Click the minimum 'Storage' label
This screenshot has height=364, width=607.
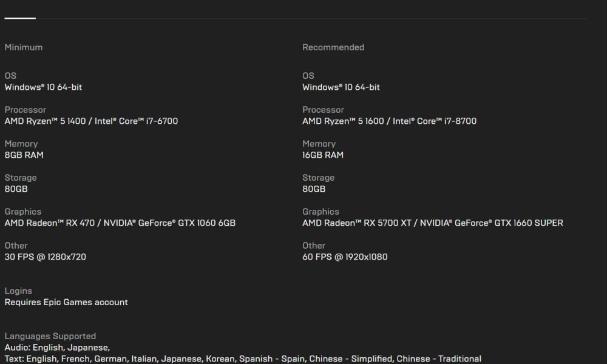coord(21,178)
